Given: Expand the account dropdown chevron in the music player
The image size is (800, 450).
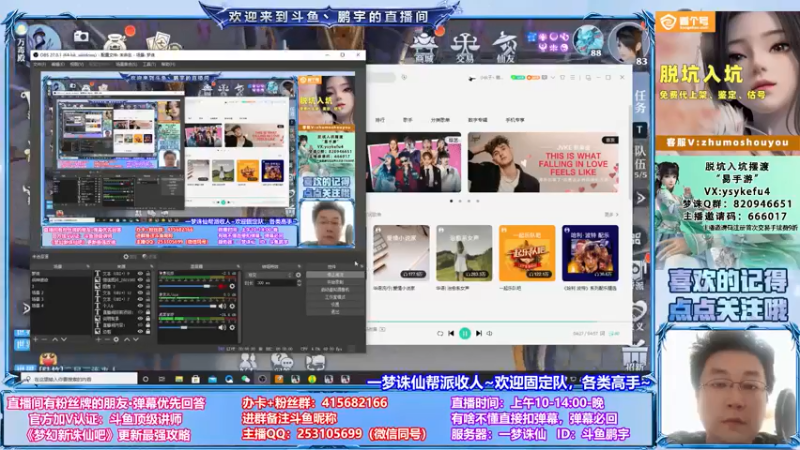Looking at the screenshot, I should pyautogui.click(x=553, y=78).
